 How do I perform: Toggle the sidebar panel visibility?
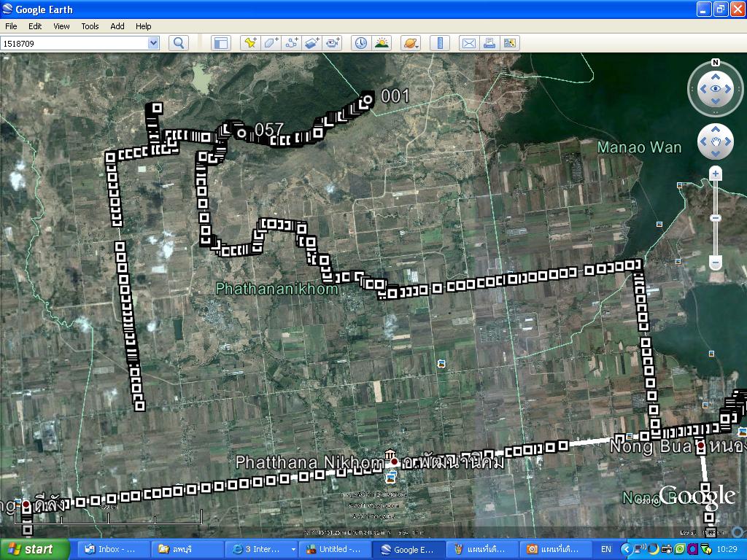pyautogui.click(x=220, y=43)
